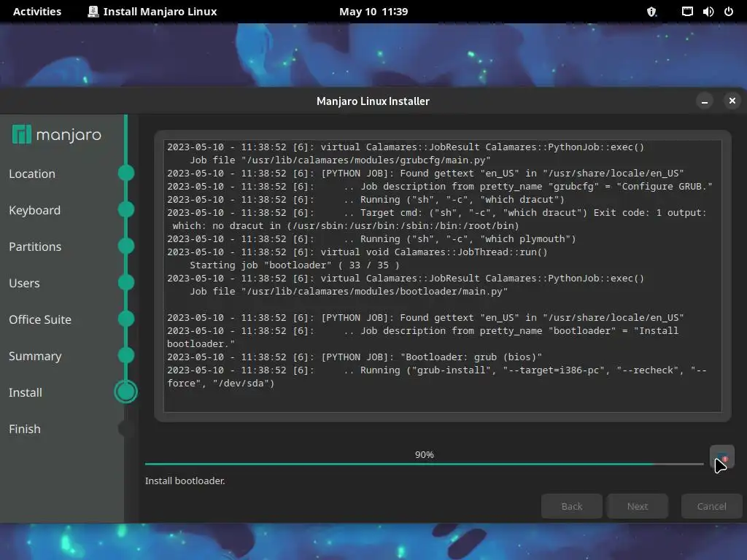Viewport: 747px width, 560px height.
Task: Click log line 'Starting job "bootloader"'
Action: [x=295, y=265]
